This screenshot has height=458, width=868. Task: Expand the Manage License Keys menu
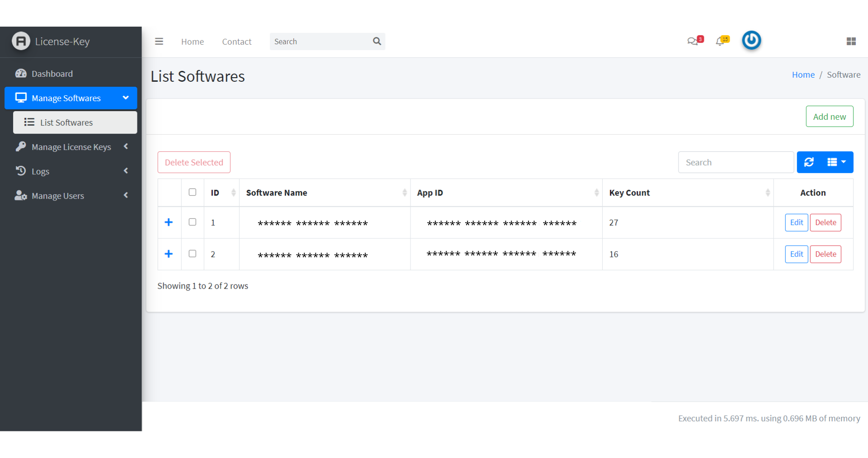(71, 147)
